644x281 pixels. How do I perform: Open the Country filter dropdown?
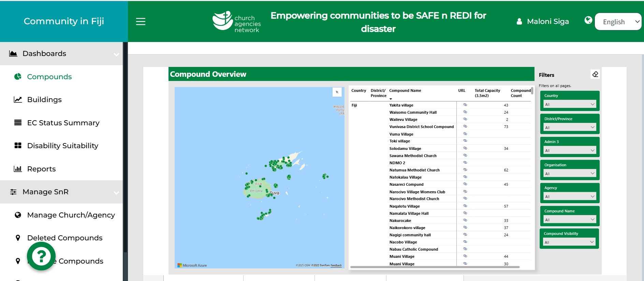tap(569, 104)
